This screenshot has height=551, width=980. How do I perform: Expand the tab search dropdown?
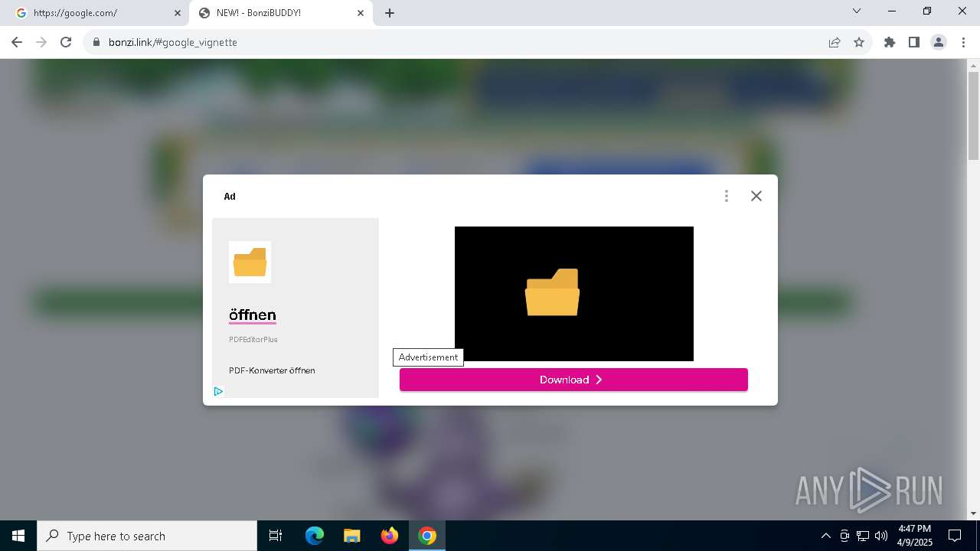tap(857, 11)
